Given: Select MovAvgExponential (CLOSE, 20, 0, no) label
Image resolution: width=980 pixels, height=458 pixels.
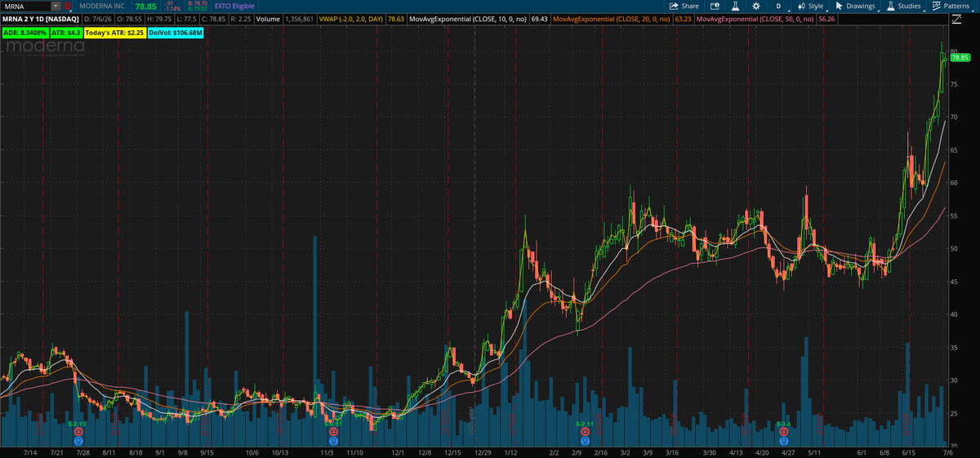Looking at the screenshot, I should (x=612, y=18).
